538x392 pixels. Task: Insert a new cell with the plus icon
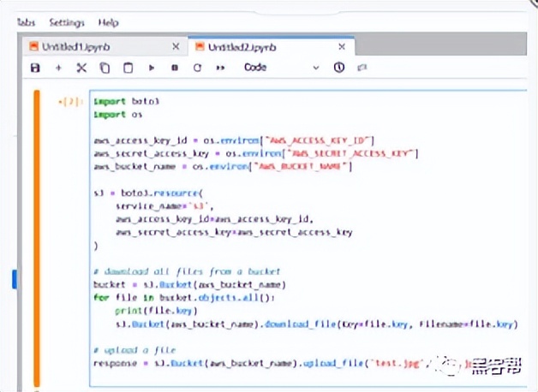[58, 68]
